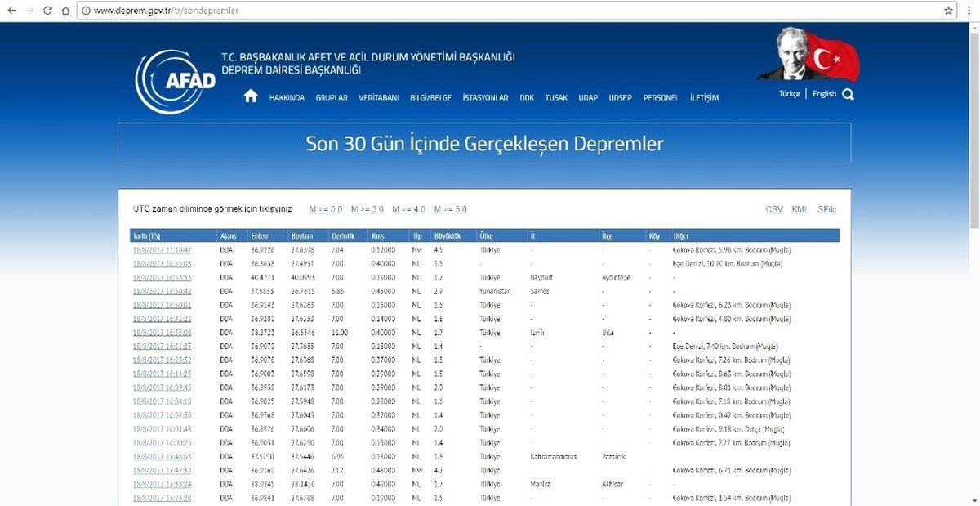This screenshot has height=506, width=980.
Task: Open the GRUPLAR menu
Action: click(332, 98)
